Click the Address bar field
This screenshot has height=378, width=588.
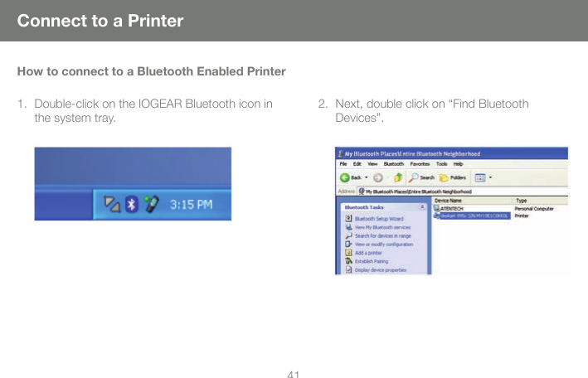tap(462, 191)
